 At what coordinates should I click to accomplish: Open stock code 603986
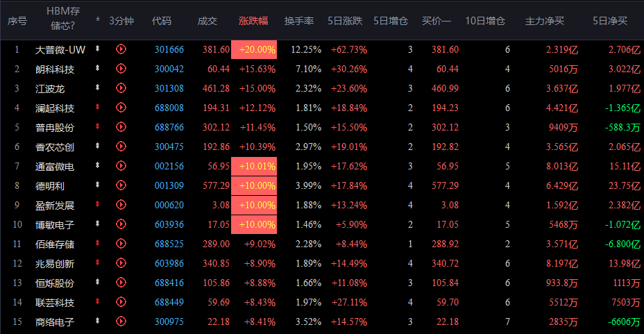(x=169, y=263)
